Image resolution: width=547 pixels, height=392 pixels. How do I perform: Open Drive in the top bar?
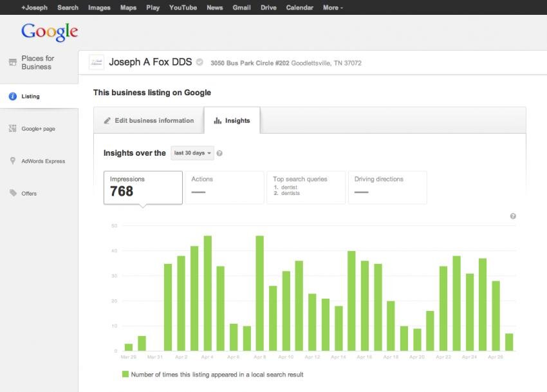pos(268,7)
